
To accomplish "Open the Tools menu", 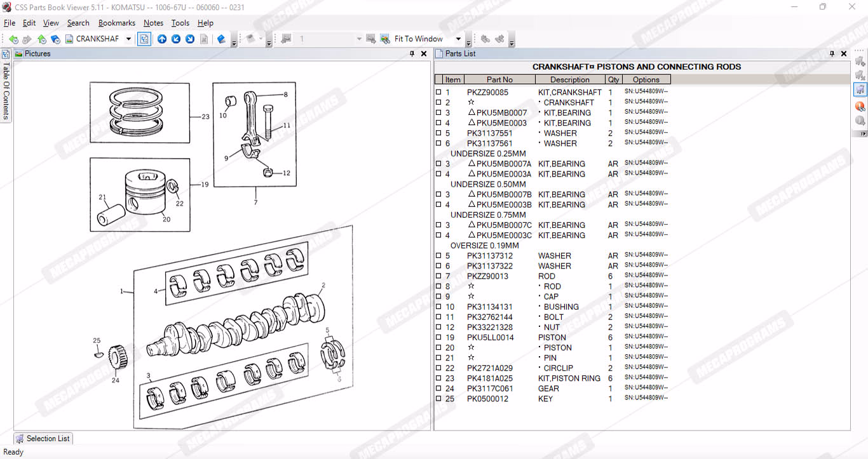I will (180, 23).
